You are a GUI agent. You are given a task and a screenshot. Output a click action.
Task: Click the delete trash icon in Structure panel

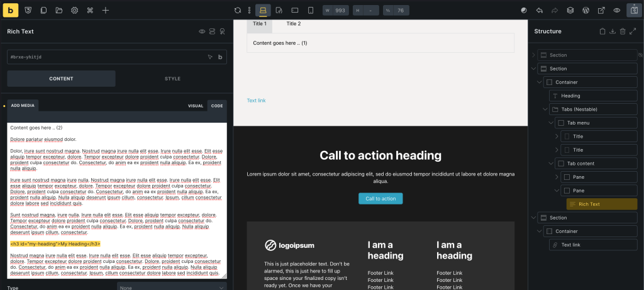pos(623,31)
